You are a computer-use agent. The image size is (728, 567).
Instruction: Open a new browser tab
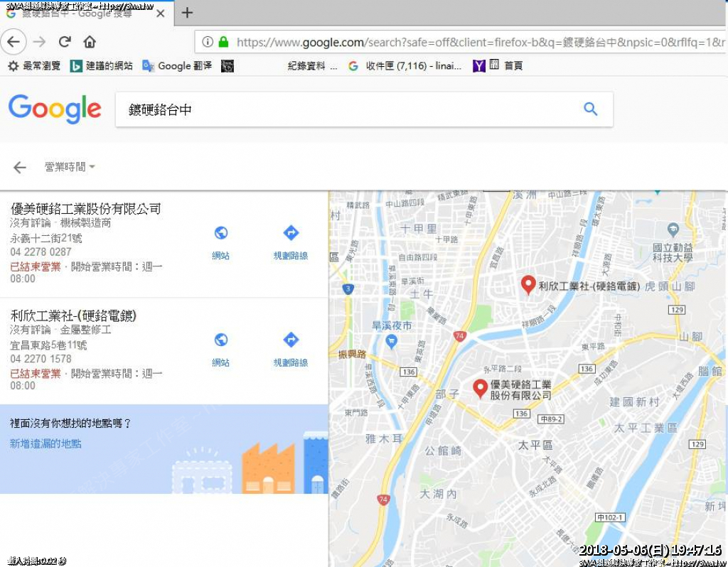click(187, 13)
